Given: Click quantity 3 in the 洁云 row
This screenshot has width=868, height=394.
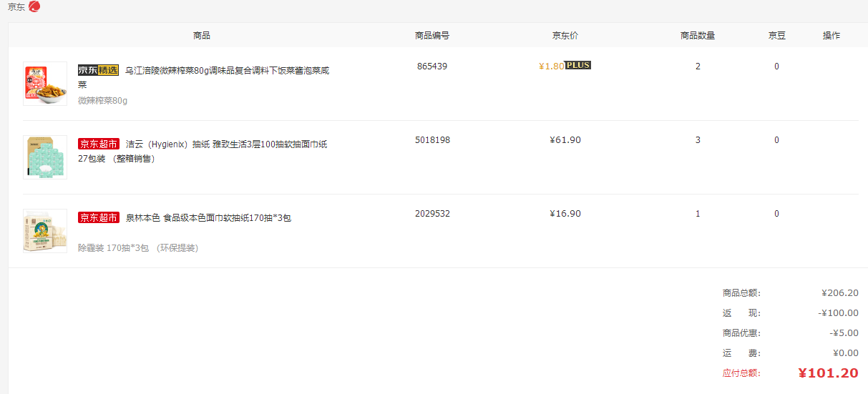Looking at the screenshot, I should click(x=698, y=139).
